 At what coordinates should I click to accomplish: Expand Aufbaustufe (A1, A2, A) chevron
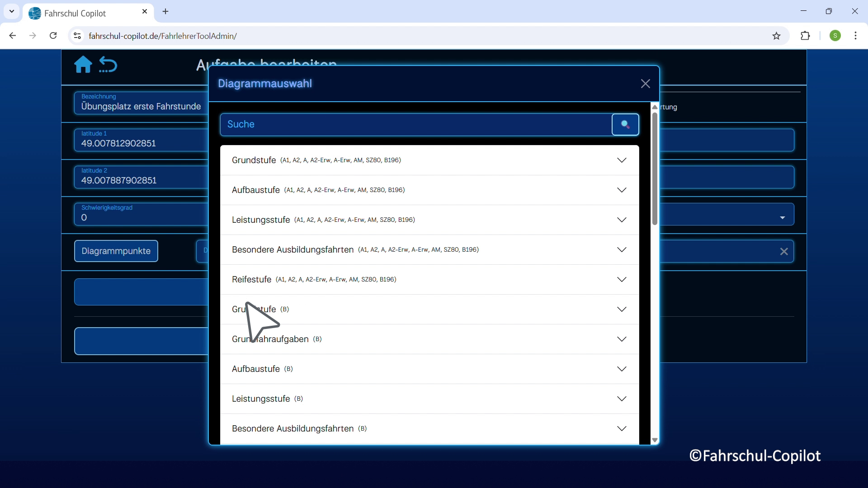622,190
